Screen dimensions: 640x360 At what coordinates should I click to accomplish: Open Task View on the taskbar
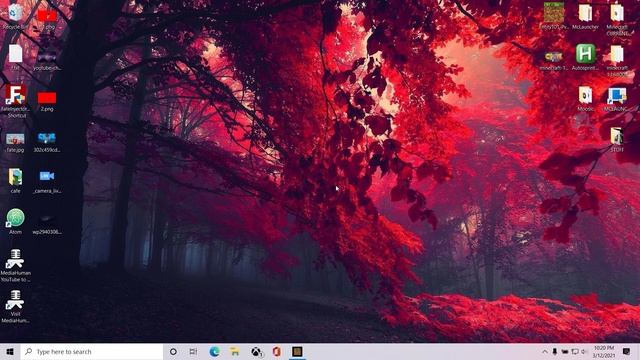(193, 351)
